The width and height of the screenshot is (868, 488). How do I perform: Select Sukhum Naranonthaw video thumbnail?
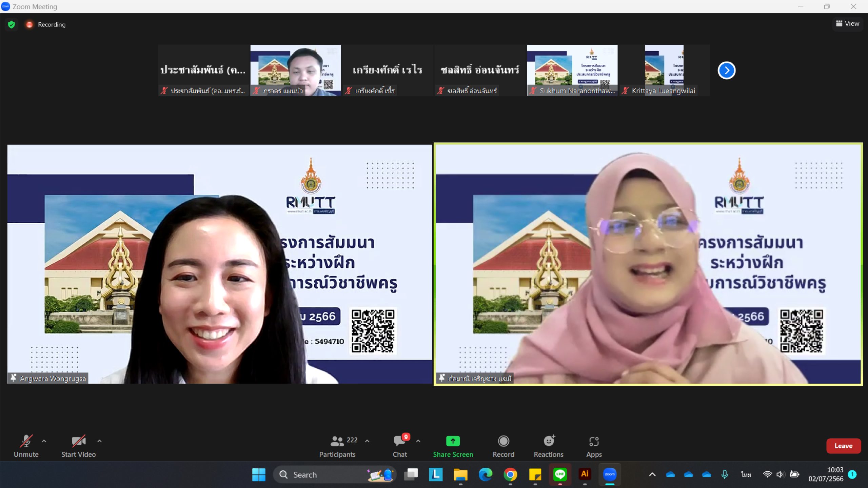(x=572, y=70)
